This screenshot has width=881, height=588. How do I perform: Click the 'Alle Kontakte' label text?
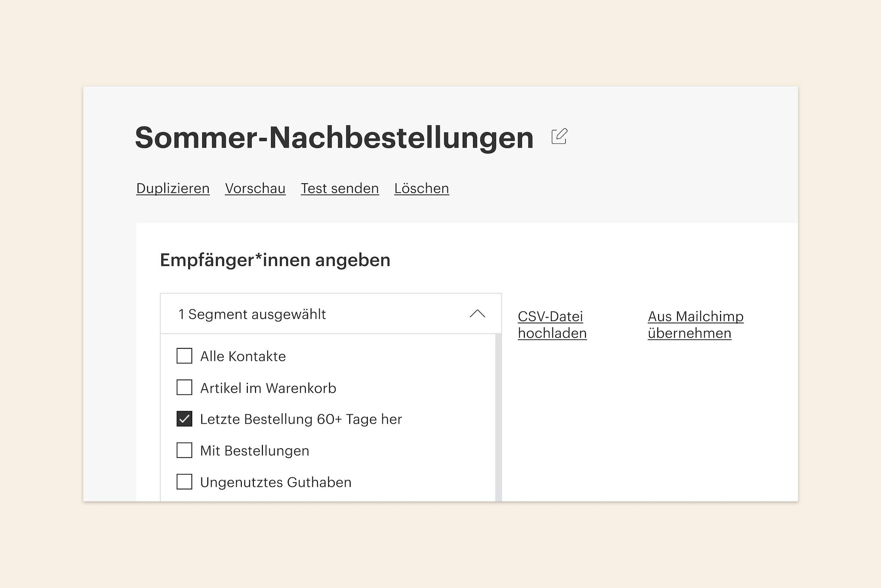point(243,356)
